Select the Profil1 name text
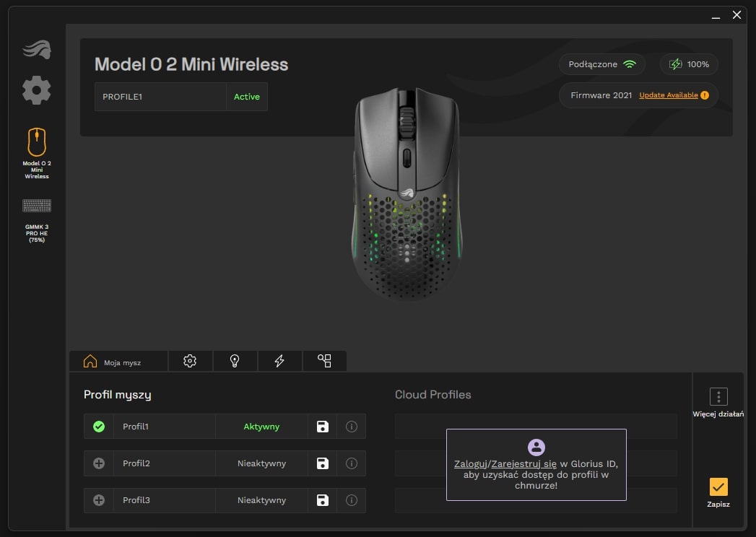756x537 pixels. (136, 427)
